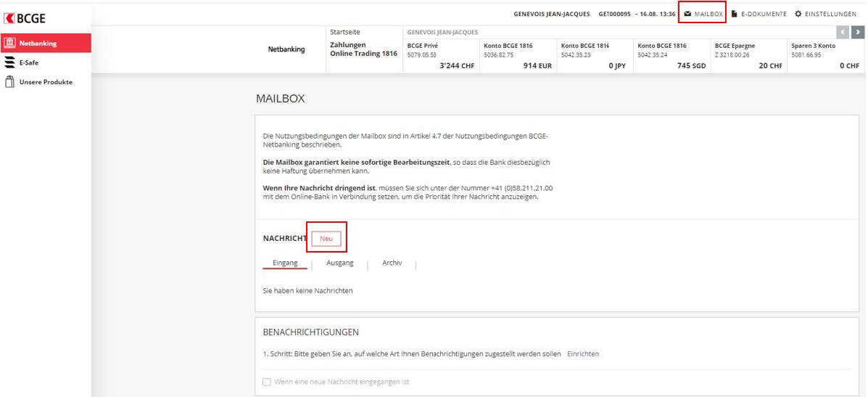The height and width of the screenshot is (397, 868).
Task: Click 'Sie haben keine Nachrichten' text
Action: pyautogui.click(x=307, y=290)
